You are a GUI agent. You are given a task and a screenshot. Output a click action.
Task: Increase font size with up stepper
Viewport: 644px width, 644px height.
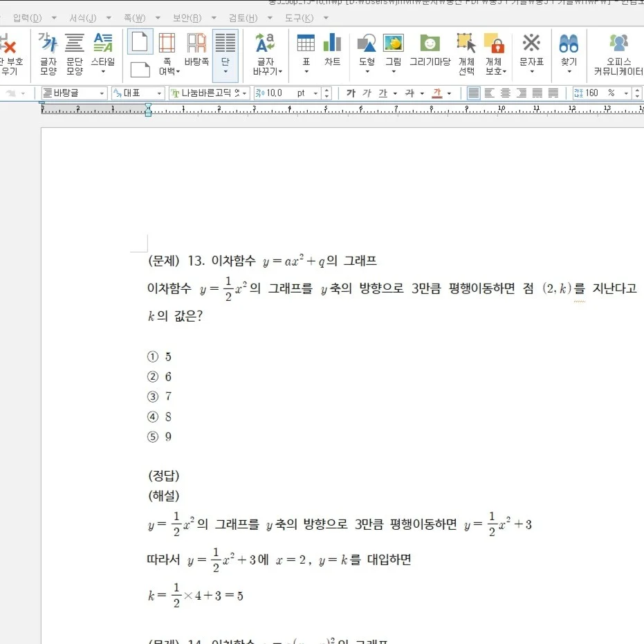click(x=326, y=91)
